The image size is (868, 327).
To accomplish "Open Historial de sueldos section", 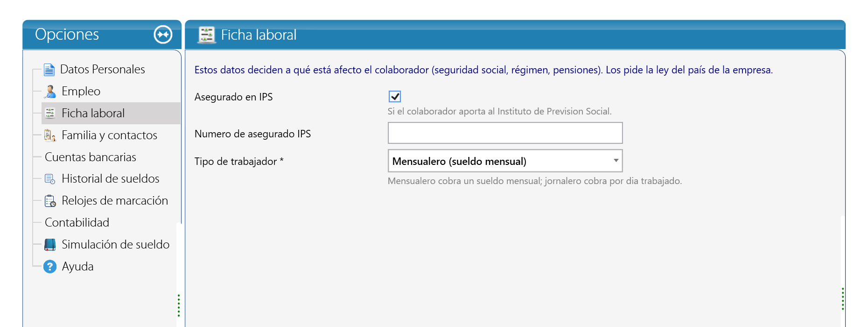I will tap(110, 178).
